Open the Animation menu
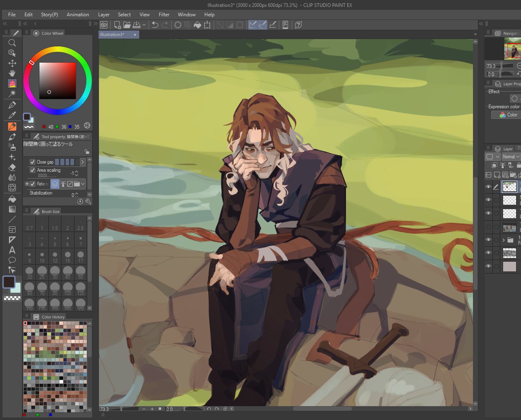521x420 pixels. coord(78,15)
